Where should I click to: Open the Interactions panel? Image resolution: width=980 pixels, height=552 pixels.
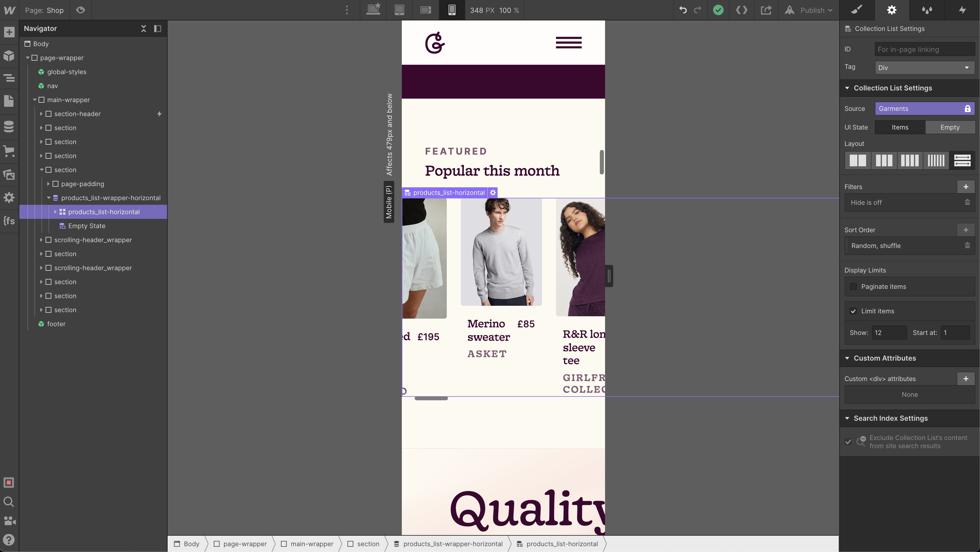pos(962,10)
